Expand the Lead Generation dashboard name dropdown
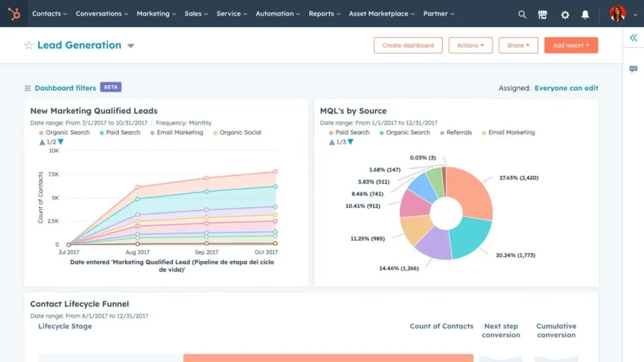644x362 pixels. (130, 46)
